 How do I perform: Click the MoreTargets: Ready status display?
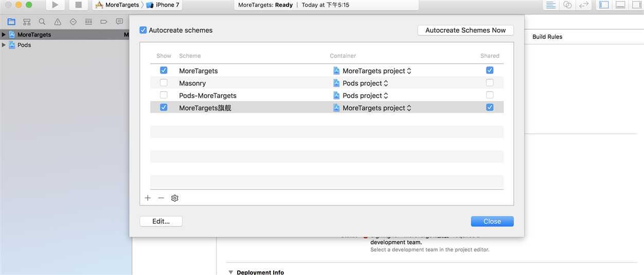click(x=326, y=5)
